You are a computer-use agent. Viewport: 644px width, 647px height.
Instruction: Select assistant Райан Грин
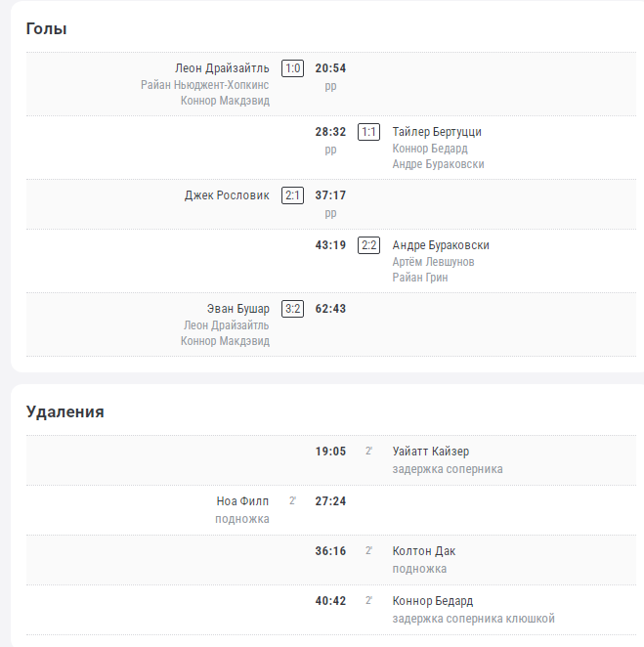coord(420,278)
